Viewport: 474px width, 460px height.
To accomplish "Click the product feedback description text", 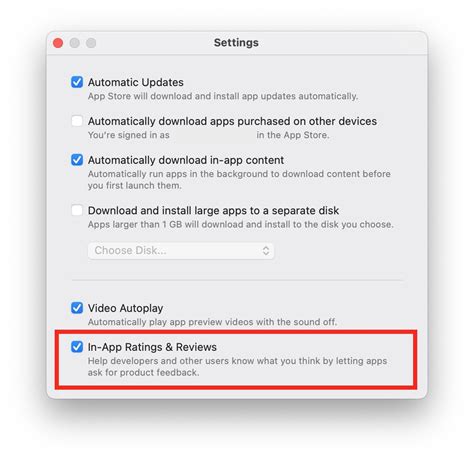I will (x=237, y=367).
